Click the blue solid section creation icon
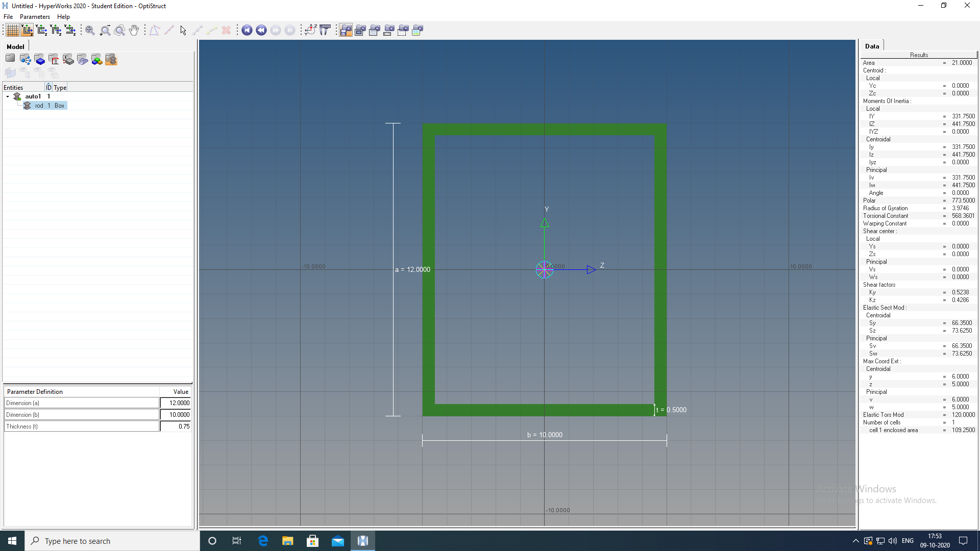The width and height of the screenshot is (980, 551). [40, 59]
